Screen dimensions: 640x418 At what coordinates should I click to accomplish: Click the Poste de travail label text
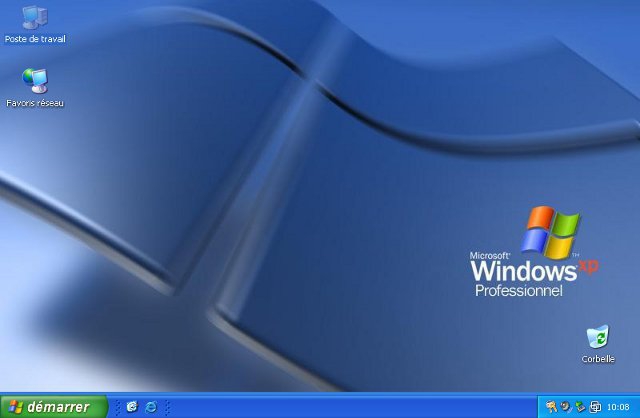coord(35,39)
